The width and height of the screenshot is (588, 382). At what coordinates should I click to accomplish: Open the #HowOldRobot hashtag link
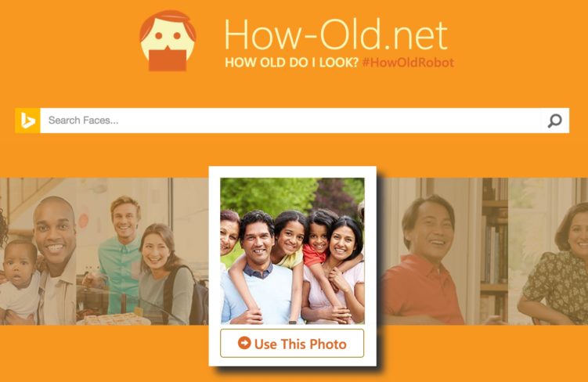pos(408,62)
